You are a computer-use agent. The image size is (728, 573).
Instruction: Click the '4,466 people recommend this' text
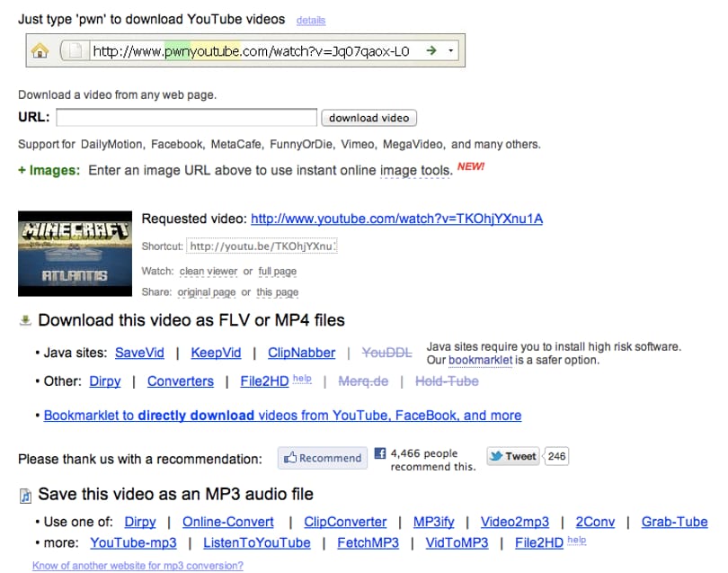pyautogui.click(x=433, y=460)
